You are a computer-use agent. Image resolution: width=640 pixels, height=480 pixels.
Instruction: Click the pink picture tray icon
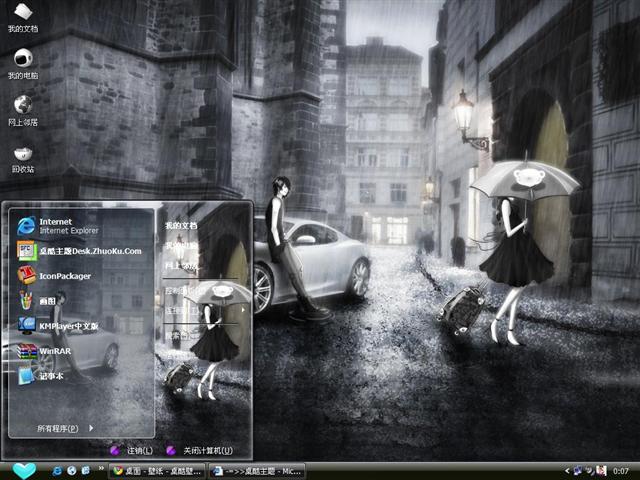601,471
